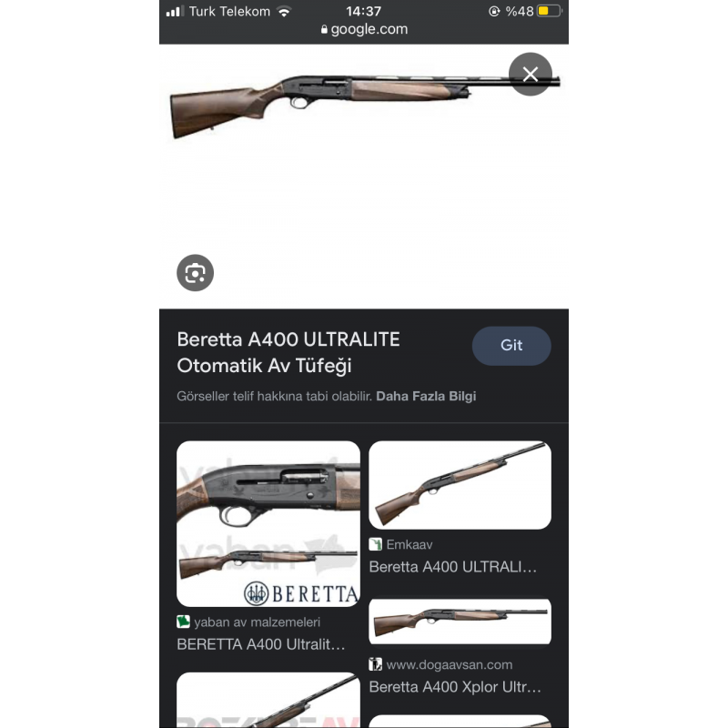Open the Beretta A400 ULTRALITE Otomatik Av Tüfeği heading
Screen dimensions: 728x728
click(288, 352)
